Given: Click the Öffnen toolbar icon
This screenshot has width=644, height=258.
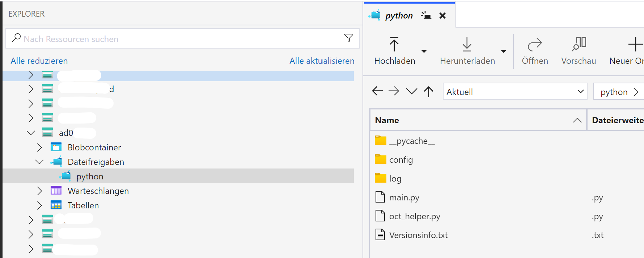Looking at the screenshot, I should pos(534,45).
